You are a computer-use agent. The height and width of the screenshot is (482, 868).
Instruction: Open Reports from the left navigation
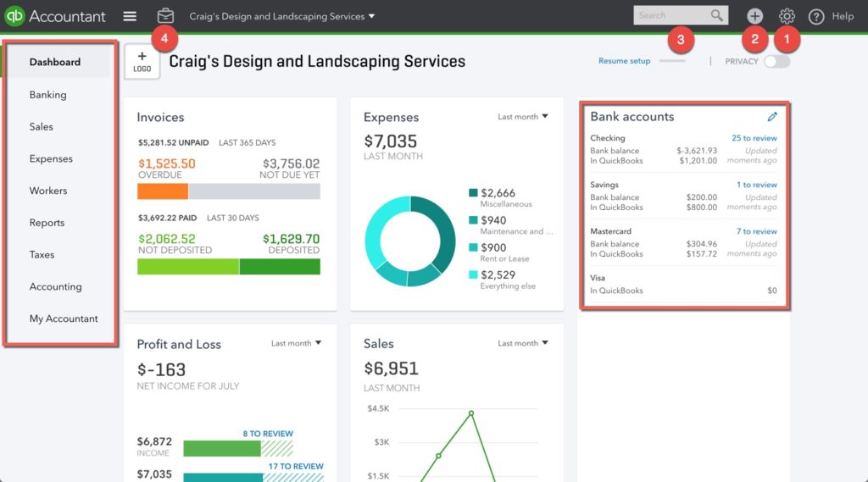click(x=47, y=223)
